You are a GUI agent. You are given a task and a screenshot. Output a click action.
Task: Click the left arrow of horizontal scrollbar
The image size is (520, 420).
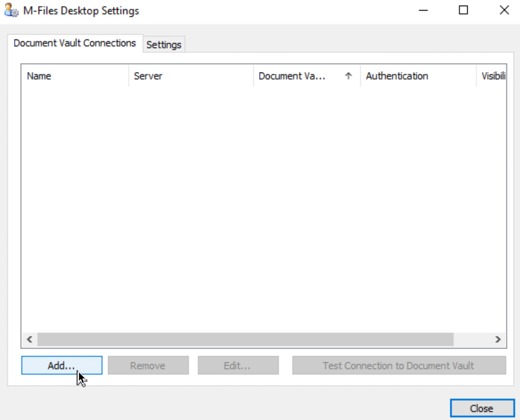tap(29, 339)
